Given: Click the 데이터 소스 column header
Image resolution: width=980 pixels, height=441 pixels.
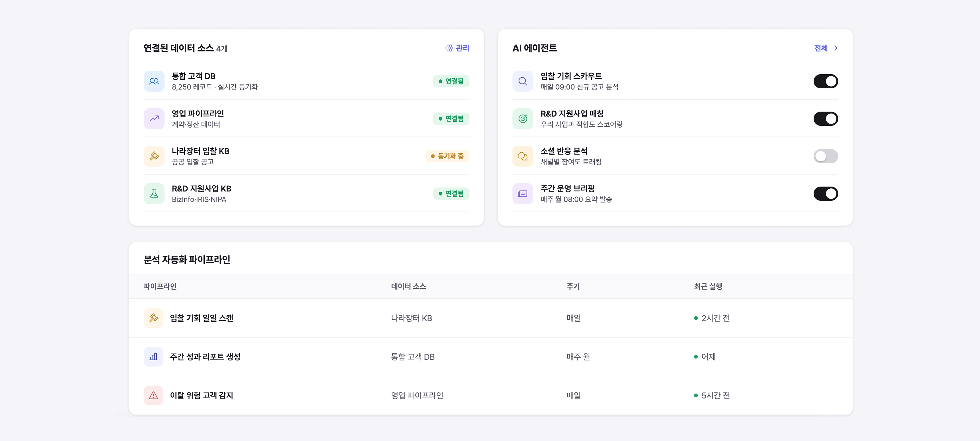Looking at the screenshot, I should pos(409,286).
